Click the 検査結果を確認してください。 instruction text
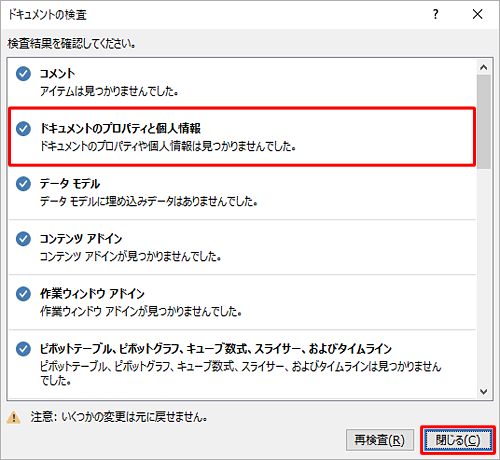The height and width of the screenshot is (460, 500). [x=72, y=44]
